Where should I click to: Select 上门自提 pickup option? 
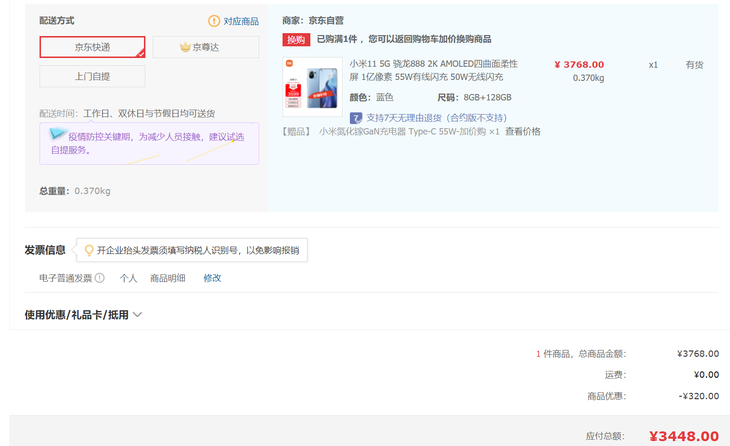pos(92,77)
